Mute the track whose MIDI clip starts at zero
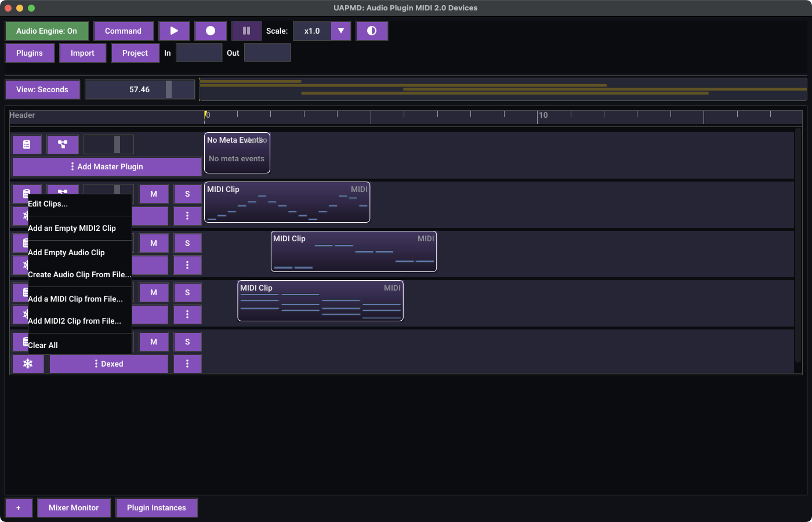812x522 pixels. (154, 194)
